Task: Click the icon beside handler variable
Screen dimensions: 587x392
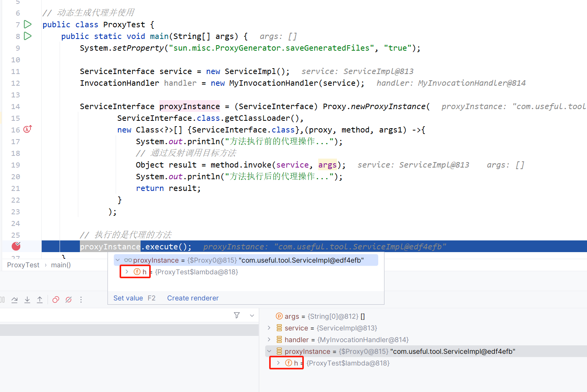Action: (279, 339)
